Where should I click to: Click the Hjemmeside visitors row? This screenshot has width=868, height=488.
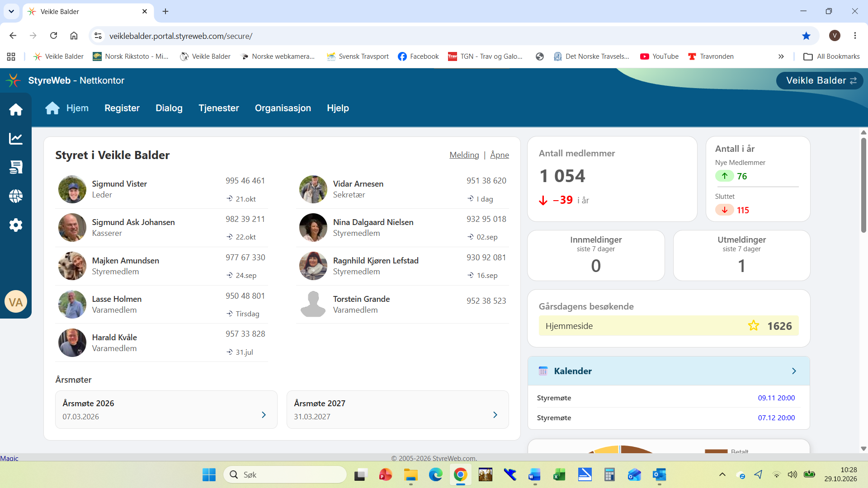(669, 326)
